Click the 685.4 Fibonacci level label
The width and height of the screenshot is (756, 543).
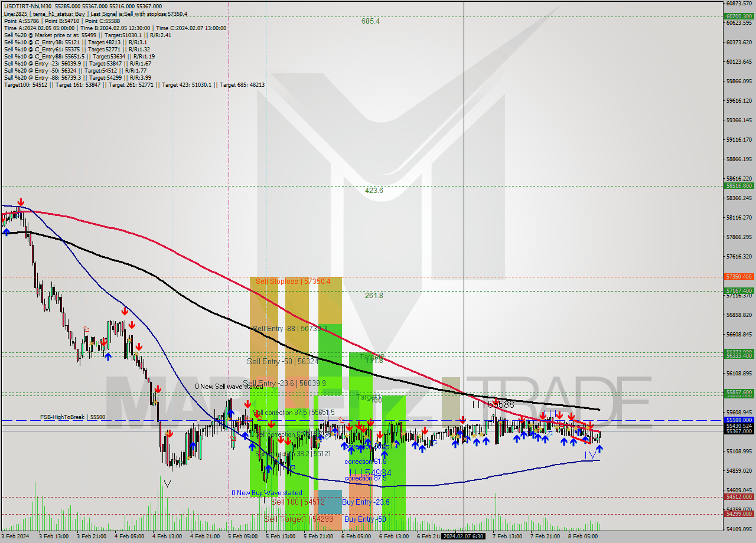[370, 21]
